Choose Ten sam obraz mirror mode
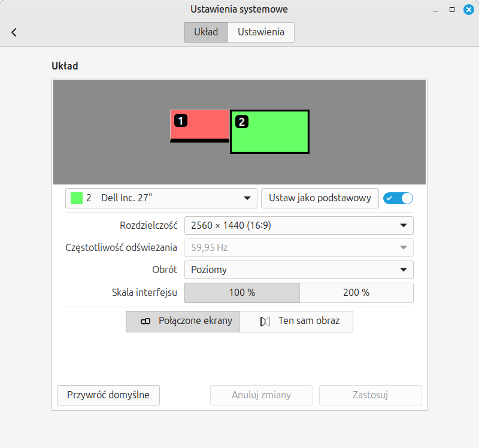This screenshot has height=448, width=479. 296,322
